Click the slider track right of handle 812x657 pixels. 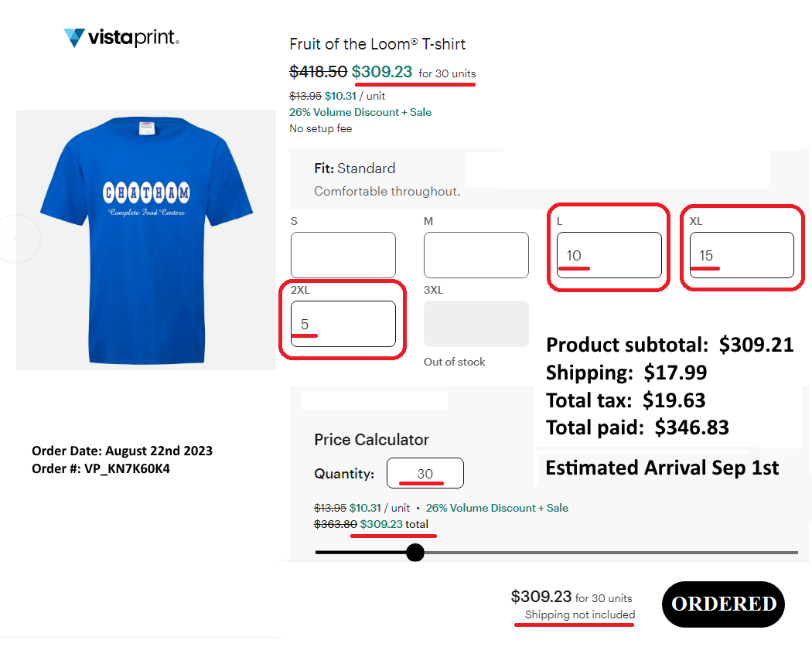coord(611,553)
